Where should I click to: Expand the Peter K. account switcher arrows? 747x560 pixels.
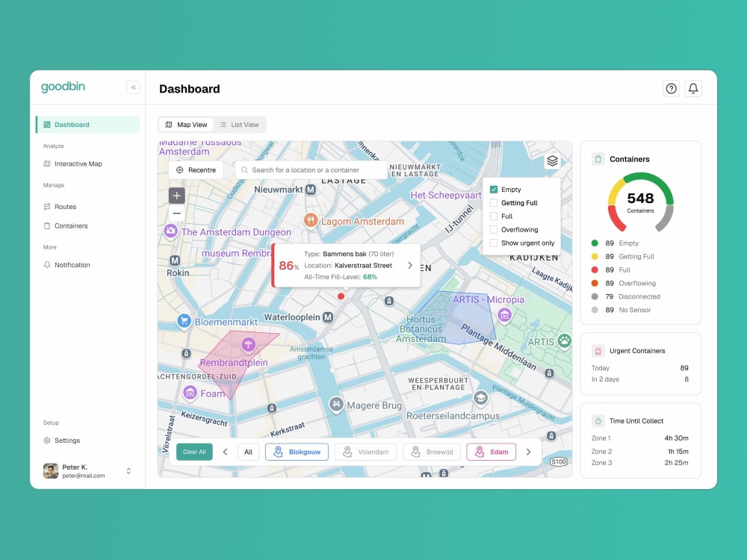tap(128, 471)
